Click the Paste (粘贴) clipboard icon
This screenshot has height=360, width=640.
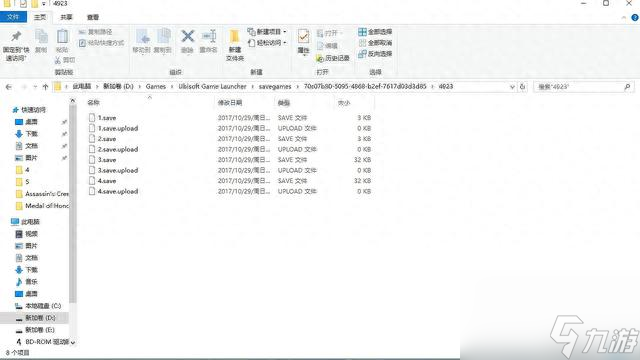[62, 37]
